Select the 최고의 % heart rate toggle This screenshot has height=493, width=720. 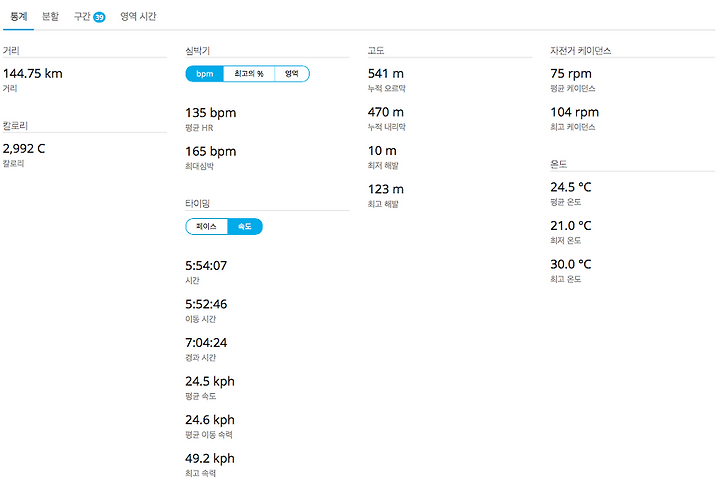point(249,74)
